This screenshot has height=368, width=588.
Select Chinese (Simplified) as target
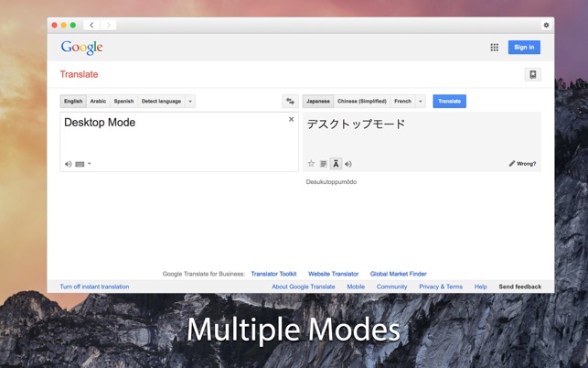coord(362,101)
